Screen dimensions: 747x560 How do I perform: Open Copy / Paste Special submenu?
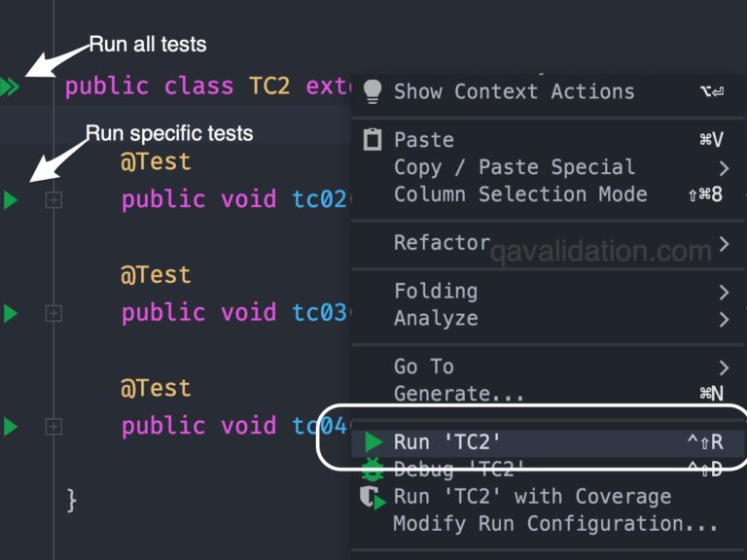click(x=515, y=167)
